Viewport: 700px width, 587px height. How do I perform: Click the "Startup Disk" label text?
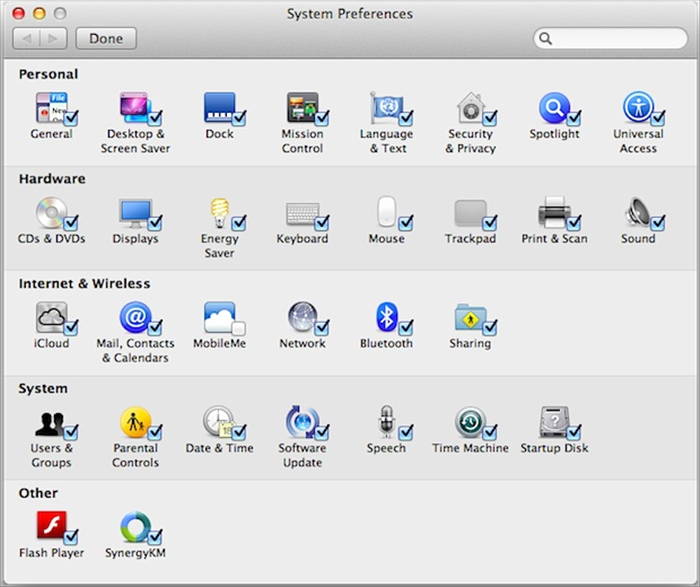(x=554, y=448)
